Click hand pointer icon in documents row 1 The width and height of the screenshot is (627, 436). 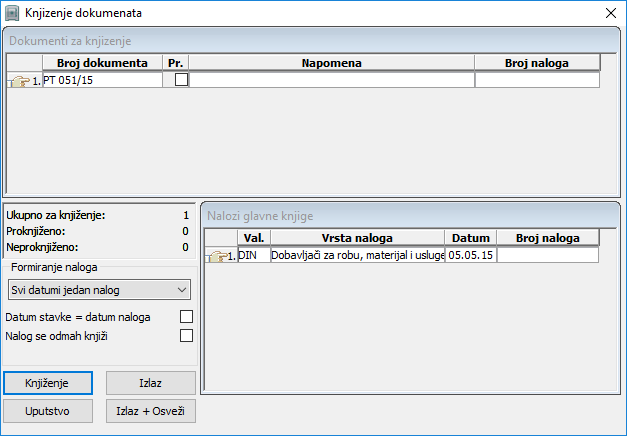tap(19, 81)
